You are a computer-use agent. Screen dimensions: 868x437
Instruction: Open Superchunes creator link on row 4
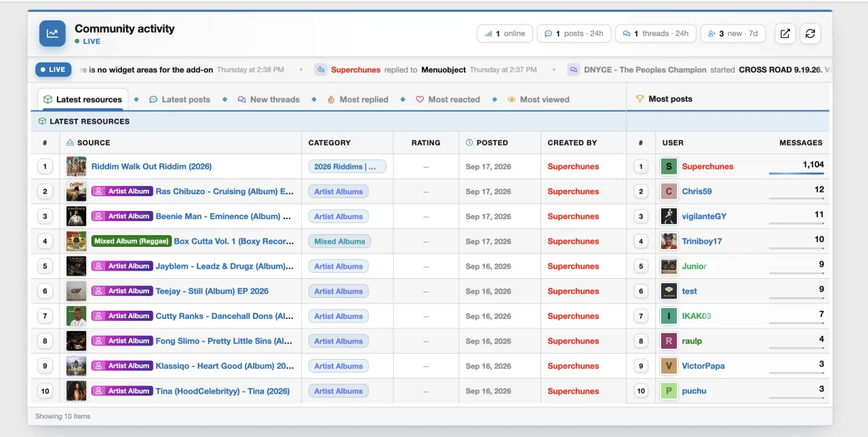pos(573,241)
